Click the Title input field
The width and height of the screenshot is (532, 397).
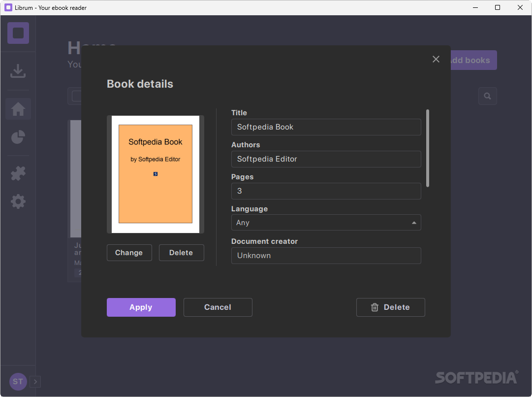click(326, 127)
